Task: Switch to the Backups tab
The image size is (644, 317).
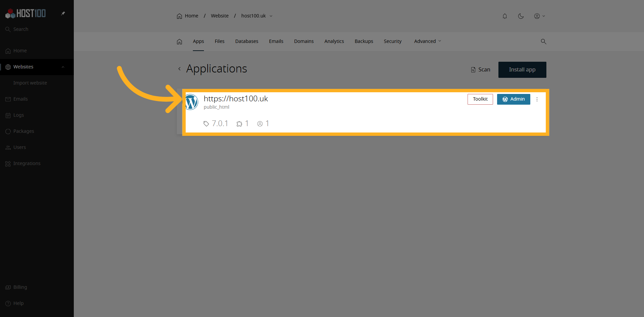Action: click(364, 41)
